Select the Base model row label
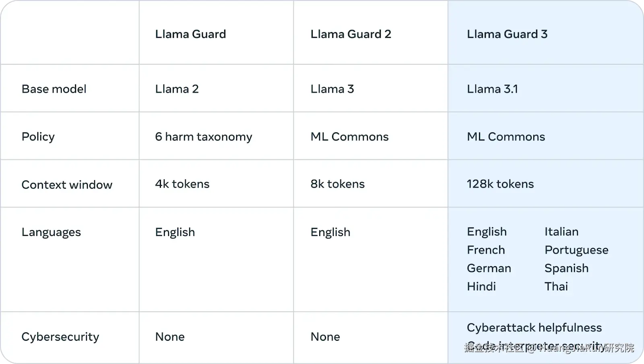Screen dimensions: 644x364 54,89
